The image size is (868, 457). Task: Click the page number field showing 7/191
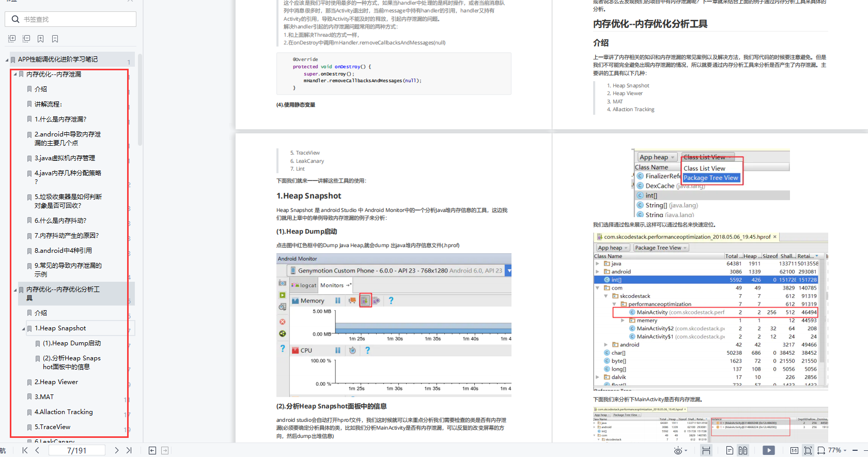77,450
